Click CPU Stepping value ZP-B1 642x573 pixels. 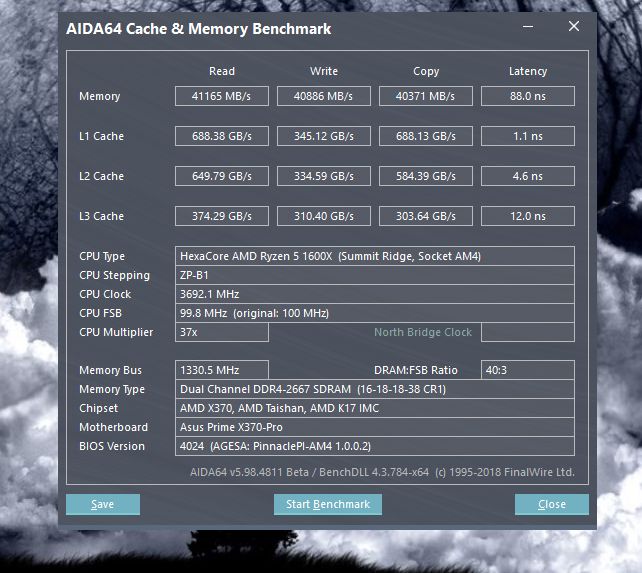click(x=375, y=275)
